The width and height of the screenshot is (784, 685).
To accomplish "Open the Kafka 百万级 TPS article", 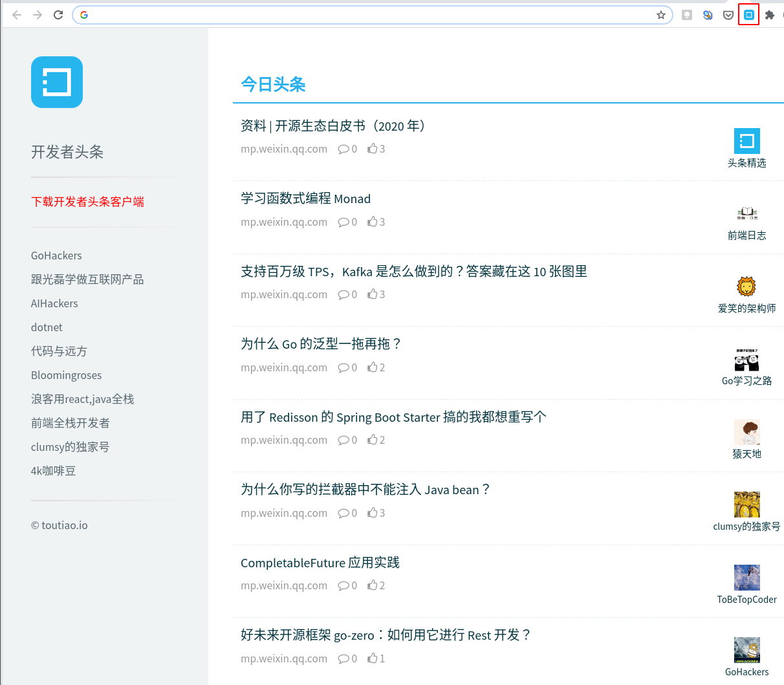I will (414, 272).
